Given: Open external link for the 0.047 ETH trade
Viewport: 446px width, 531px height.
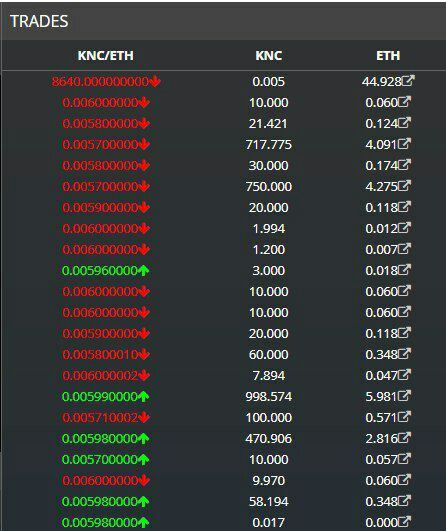Looking at the screenshot, I should [404, 375].
